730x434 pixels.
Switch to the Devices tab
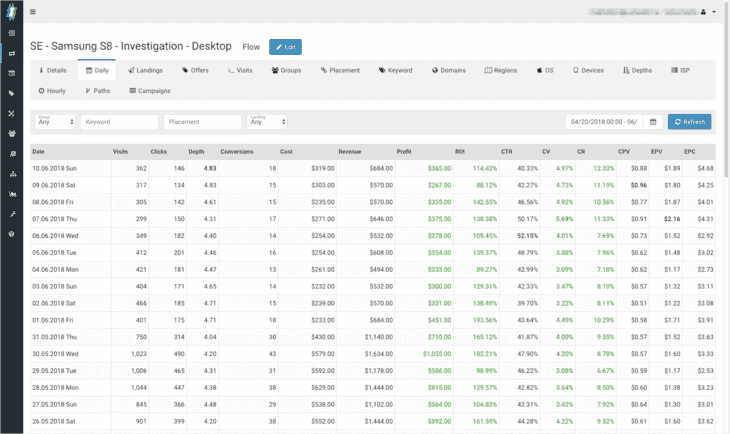coord(588,70)
